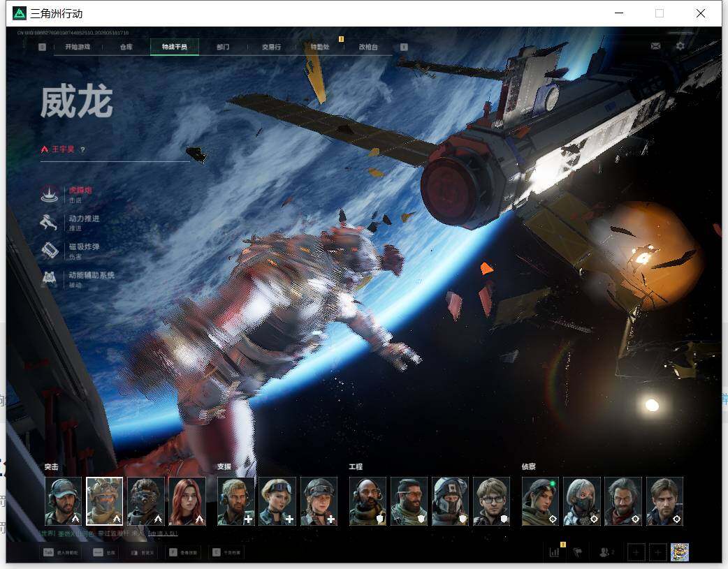Select bald 工程 operator with headphones

pos(367,501)
